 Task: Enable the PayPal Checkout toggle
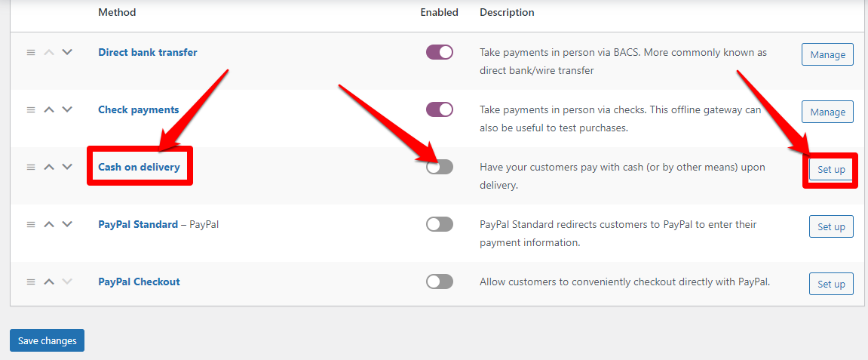440,282
